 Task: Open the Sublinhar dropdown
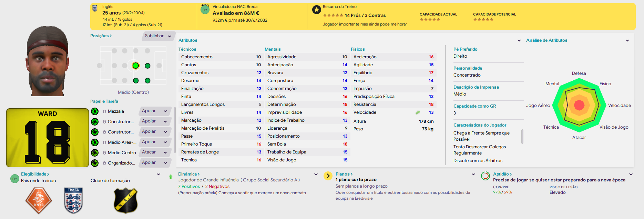[158, 36]
